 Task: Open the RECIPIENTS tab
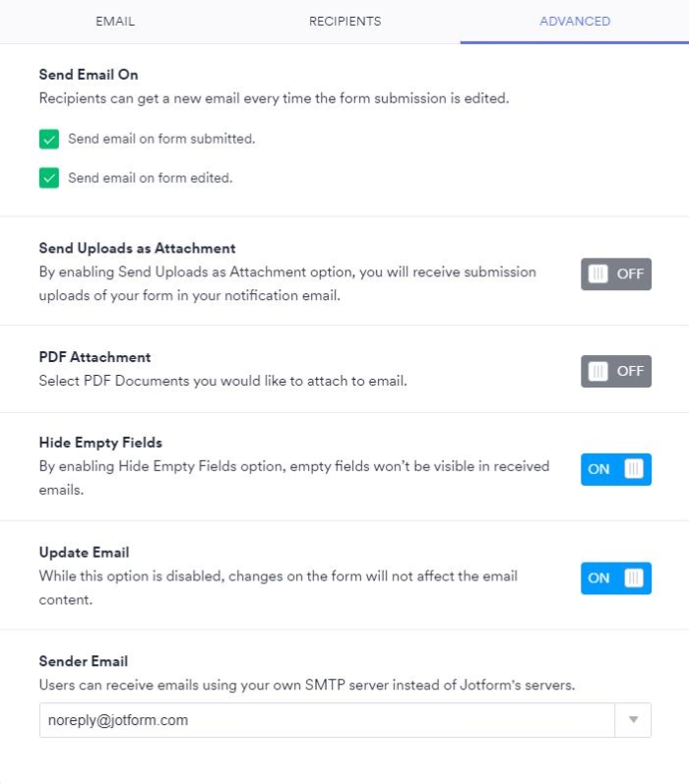(344, 21)
